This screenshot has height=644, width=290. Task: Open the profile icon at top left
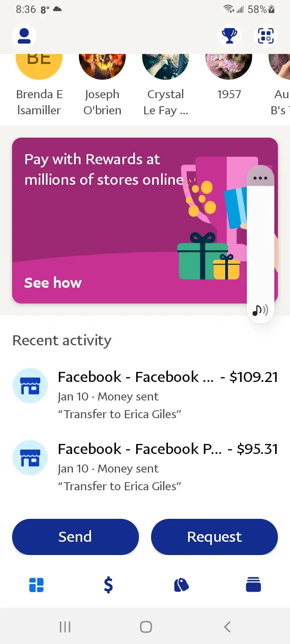point(24,36)
